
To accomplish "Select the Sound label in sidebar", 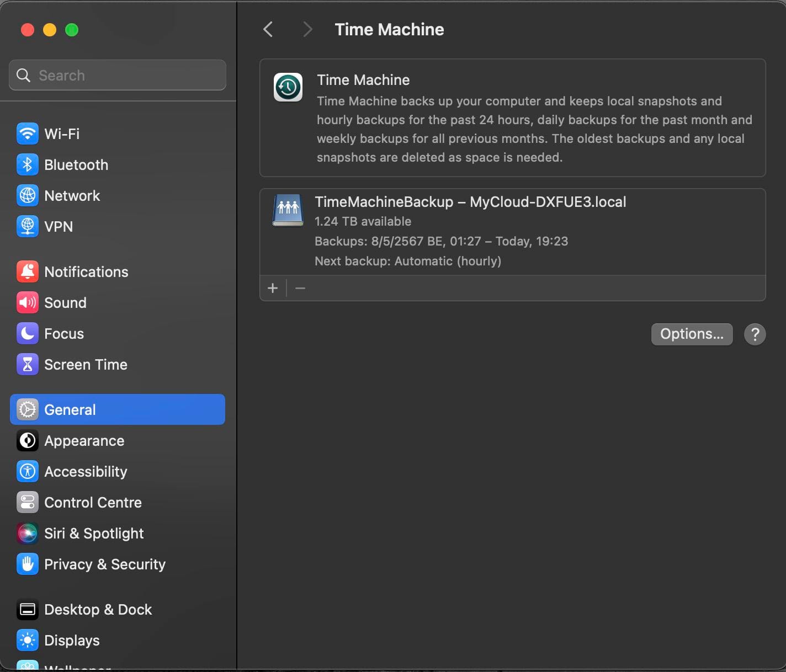I will coord(65,302).
